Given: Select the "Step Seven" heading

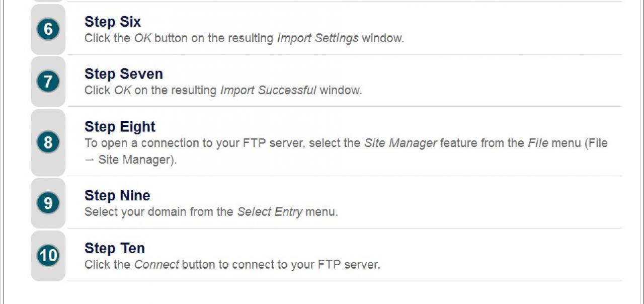Looking at the screenshot, I should (124, 74).
